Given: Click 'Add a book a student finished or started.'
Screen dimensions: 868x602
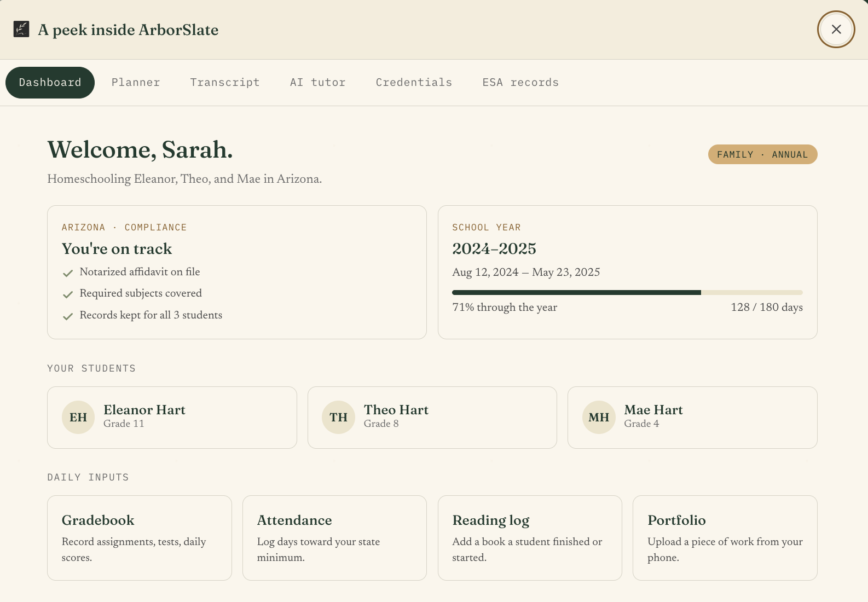Looking at the screenshot, I should coord(527,549).
